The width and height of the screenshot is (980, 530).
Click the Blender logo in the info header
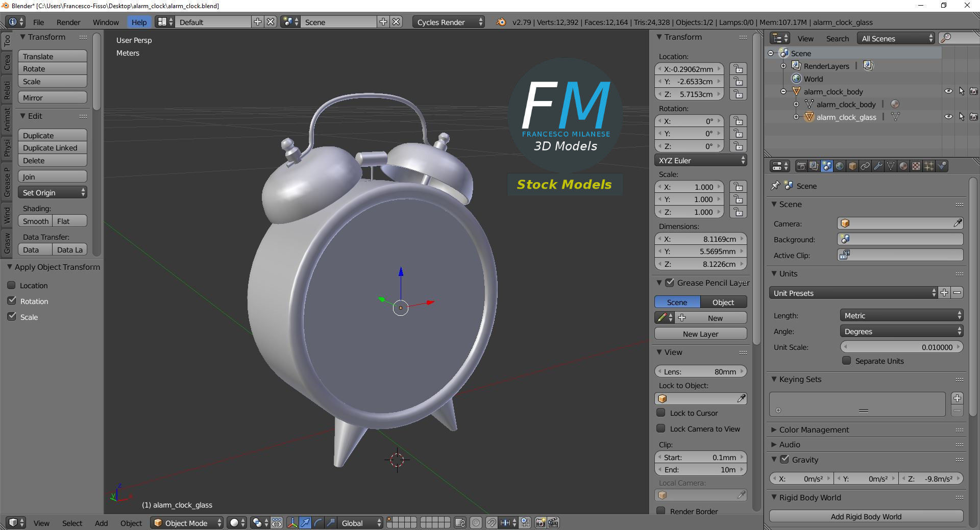[501, 22]
